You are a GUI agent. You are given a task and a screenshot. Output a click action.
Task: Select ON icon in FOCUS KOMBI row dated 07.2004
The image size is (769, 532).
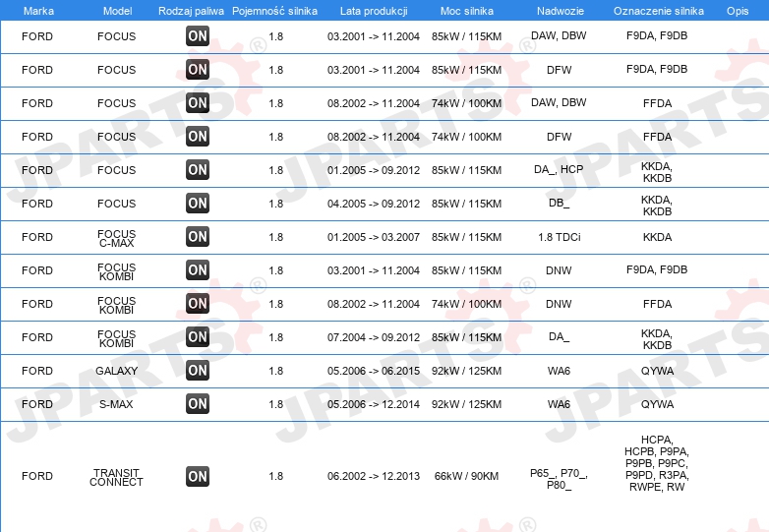point(198,337)
